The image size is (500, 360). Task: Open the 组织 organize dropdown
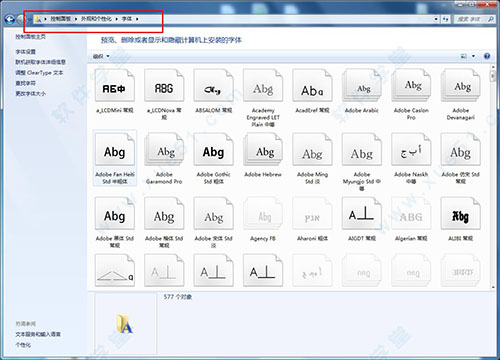point(101,56)
